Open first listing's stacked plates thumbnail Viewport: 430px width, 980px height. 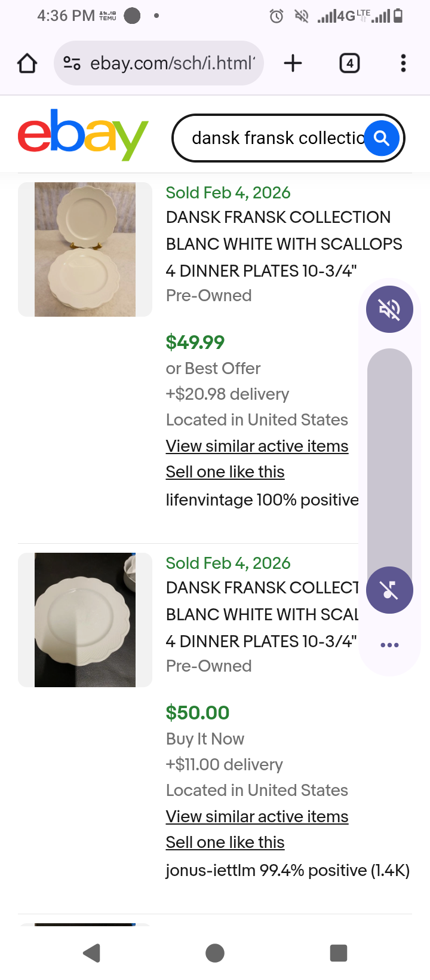click(x=85, y=249)
